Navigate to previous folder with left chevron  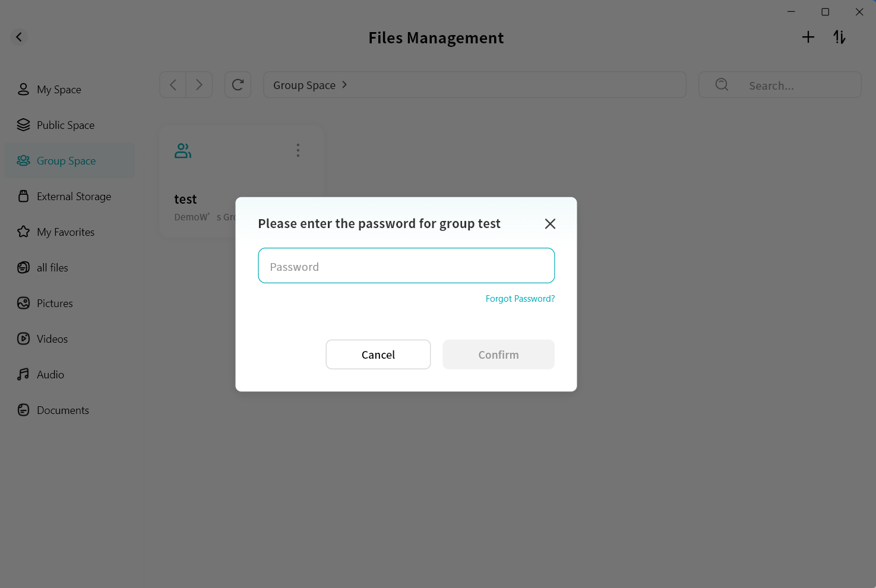coord(173,85)
